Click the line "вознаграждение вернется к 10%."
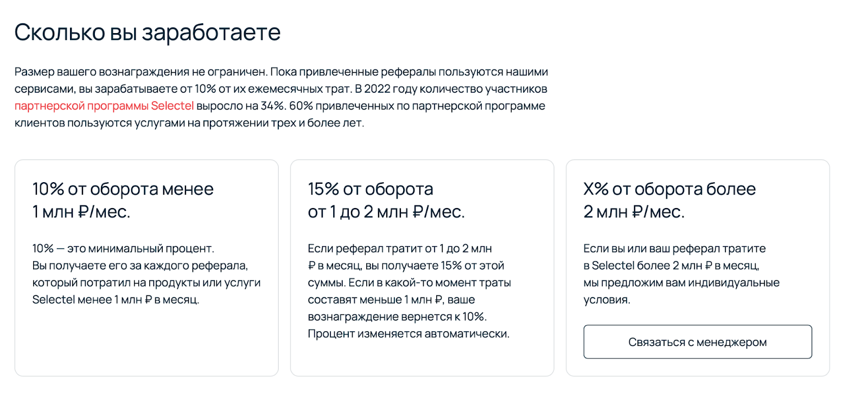868x399 pixels. tap(397, 317)
